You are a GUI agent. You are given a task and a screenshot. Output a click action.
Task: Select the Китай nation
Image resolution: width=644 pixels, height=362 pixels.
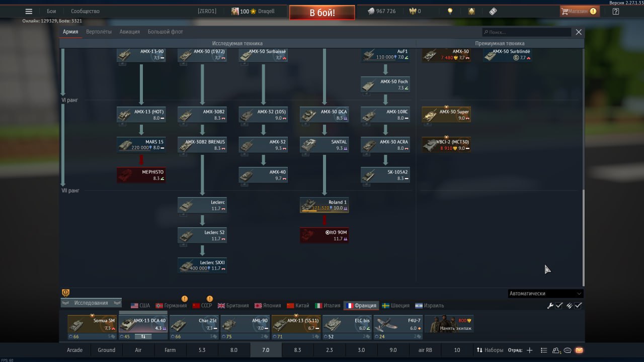[298, 306]
